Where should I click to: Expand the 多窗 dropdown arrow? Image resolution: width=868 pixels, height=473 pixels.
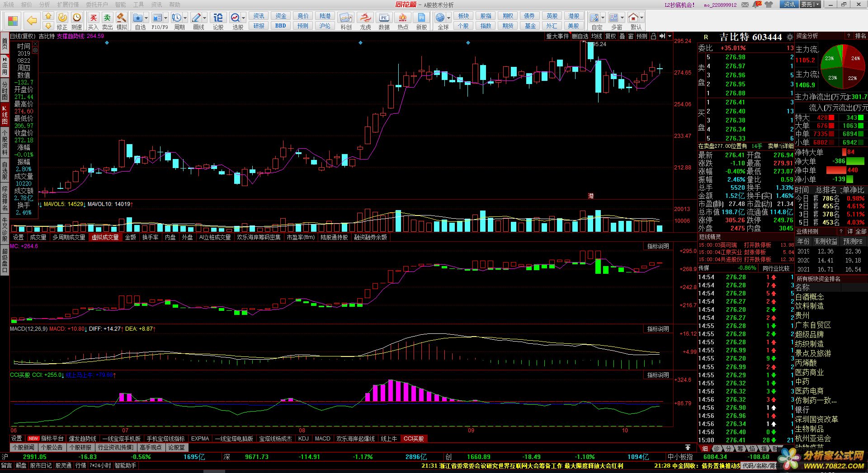click(623, 18)
